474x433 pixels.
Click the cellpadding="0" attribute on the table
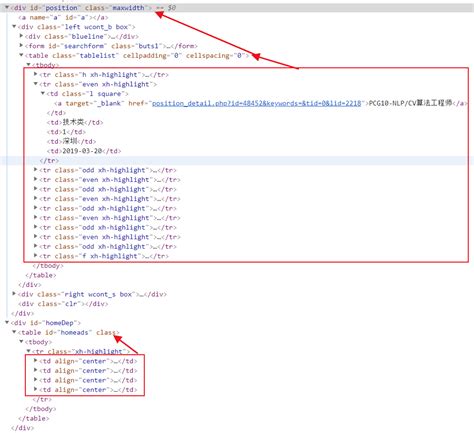[x=152, y=55]
